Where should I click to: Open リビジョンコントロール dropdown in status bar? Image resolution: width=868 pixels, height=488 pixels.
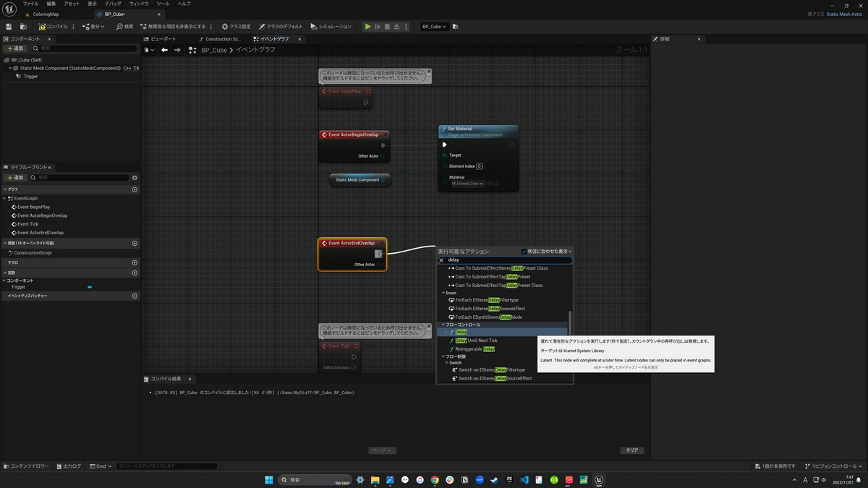(x=833, y=466)
